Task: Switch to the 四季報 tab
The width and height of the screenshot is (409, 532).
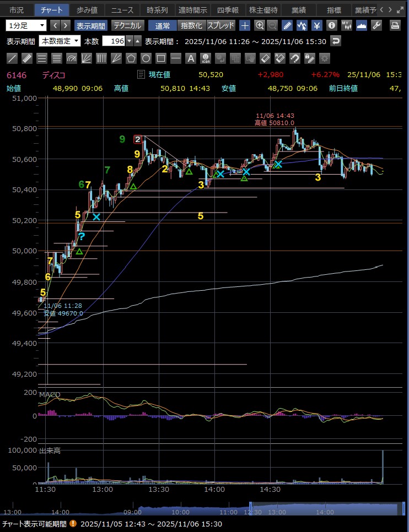Action: [x=228, y=10]
